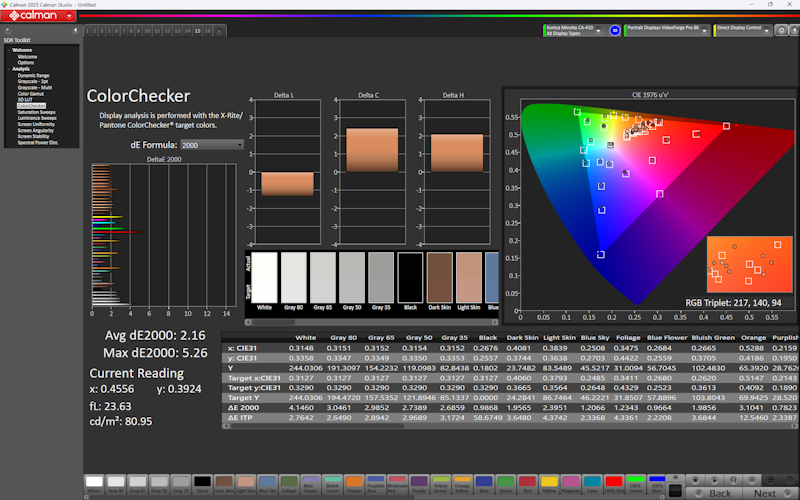Select the Bluish Green patch in bottom strip

(x=332, y=485)
